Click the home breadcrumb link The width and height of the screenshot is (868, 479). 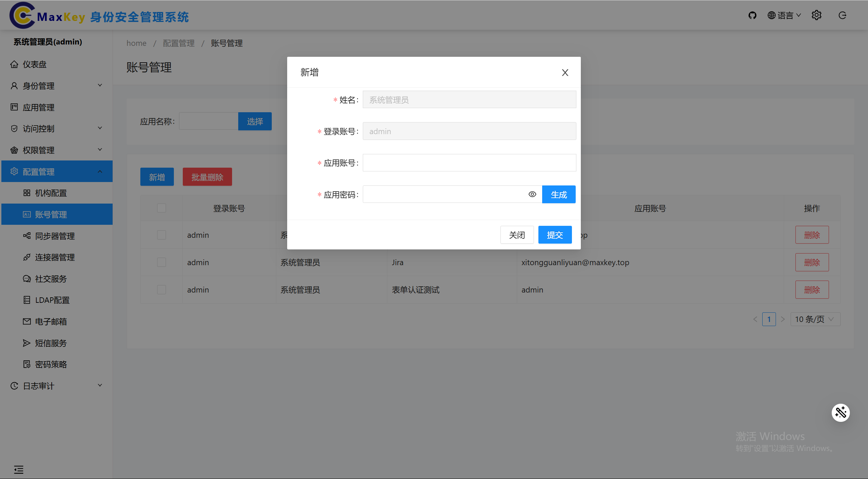point(136,43)
